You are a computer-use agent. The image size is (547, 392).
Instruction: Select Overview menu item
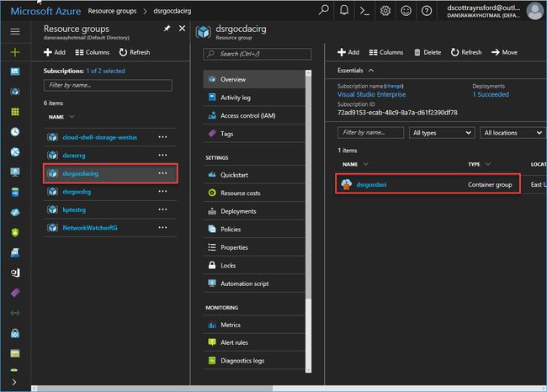(x=254, y=79)
